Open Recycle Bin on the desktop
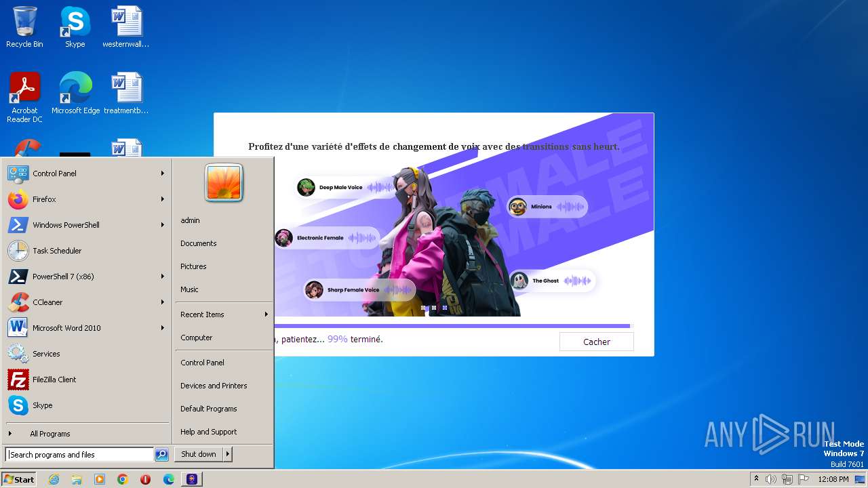 coord(24,27)
